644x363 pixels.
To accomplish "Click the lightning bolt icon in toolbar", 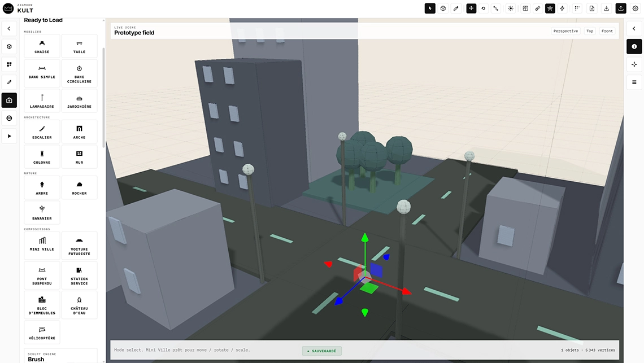I will pos(562,8).
